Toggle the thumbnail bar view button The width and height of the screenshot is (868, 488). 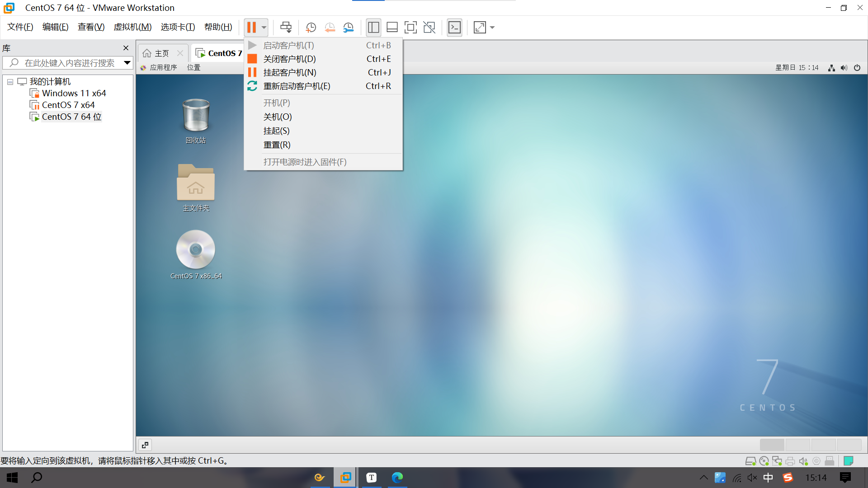click(x=392, y=28)
